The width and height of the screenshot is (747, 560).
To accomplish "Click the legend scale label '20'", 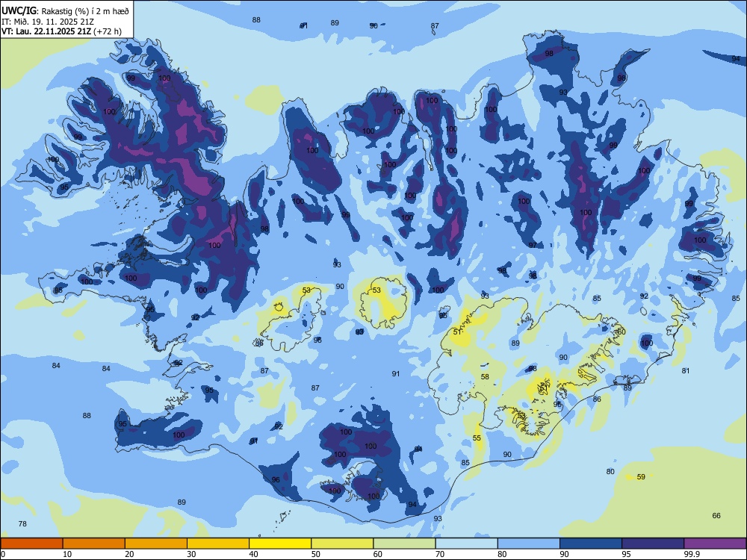I will [129, 554].
